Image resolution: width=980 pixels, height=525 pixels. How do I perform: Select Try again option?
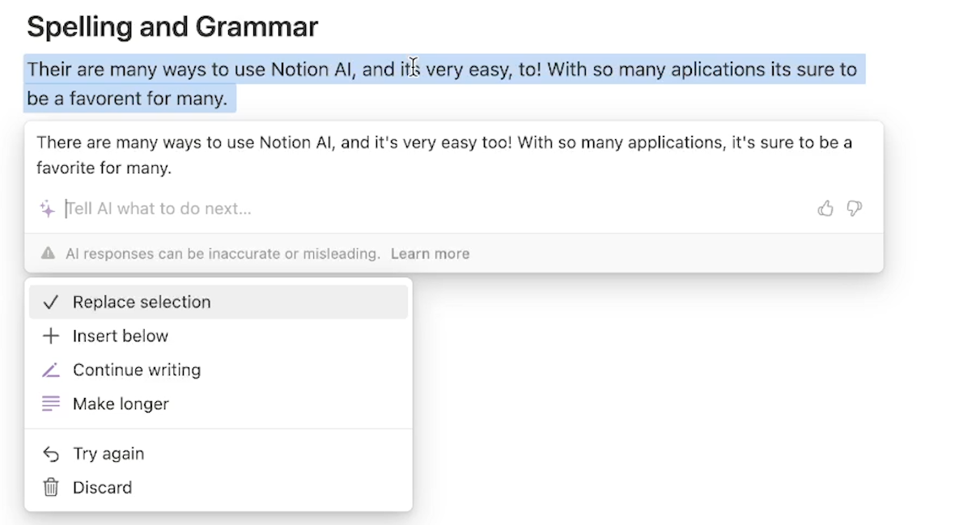point(218,454)
